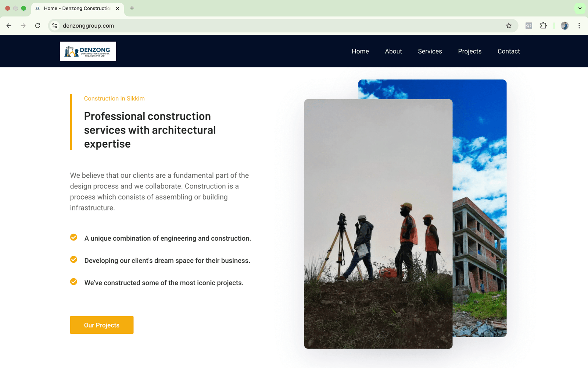This screenshot has height=368, width=588.
Task: Click checkmark beside engineering and construction
Action: [x=73, y=237]
